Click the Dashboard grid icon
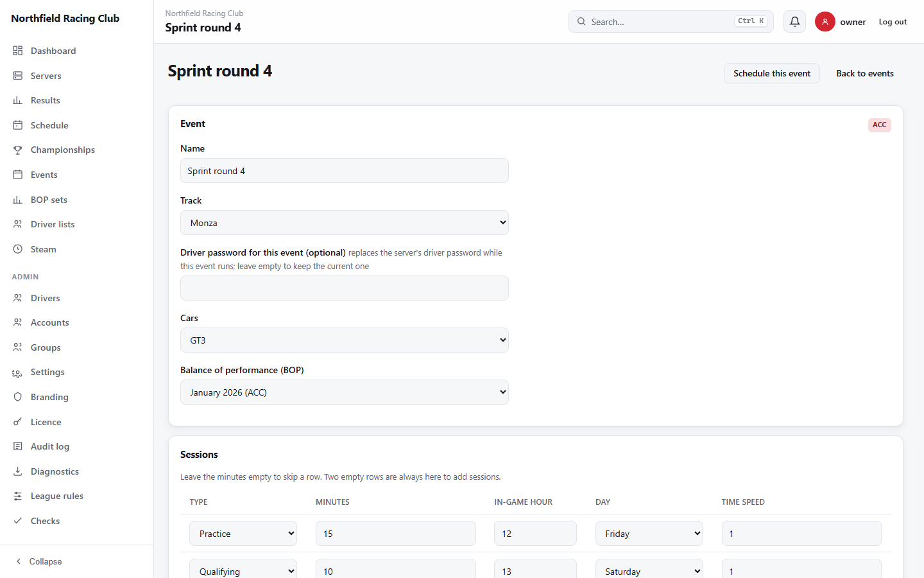Viewport: 924px width, 578px height. (18, 51)
